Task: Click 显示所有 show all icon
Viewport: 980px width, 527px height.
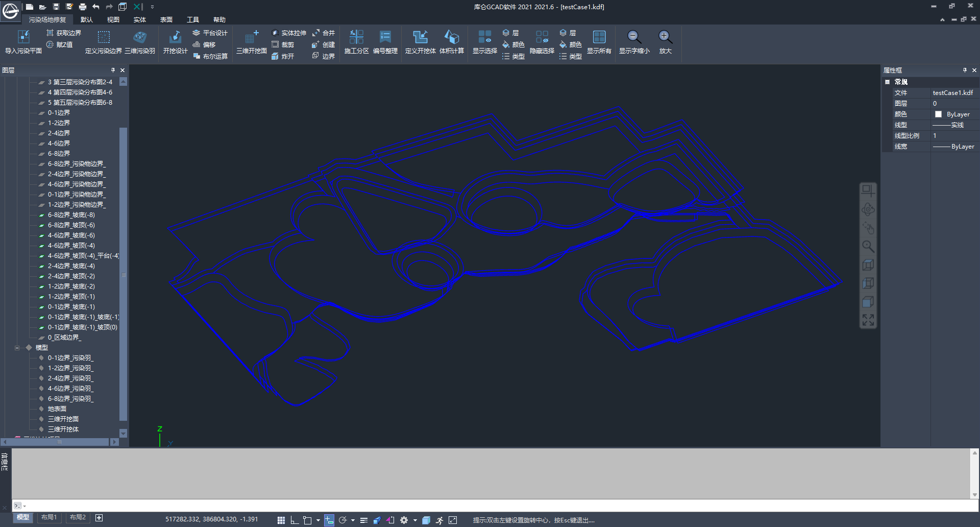Action: click(x=599, y=37)
